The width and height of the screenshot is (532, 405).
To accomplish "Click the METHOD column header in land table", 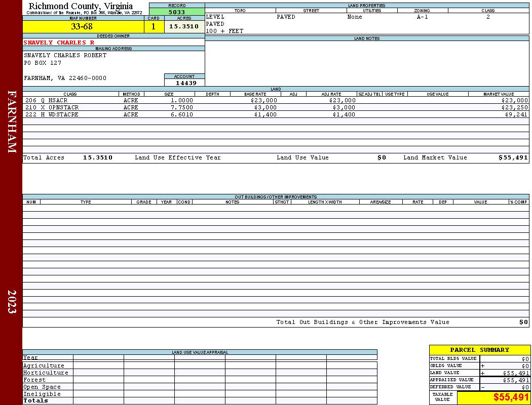I will click(x=131, y=94).
